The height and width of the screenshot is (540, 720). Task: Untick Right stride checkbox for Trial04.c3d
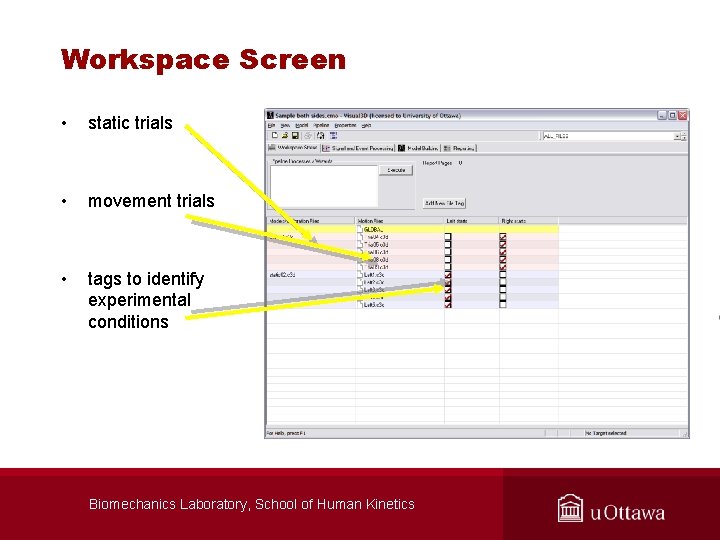click(x=503, y=237)
